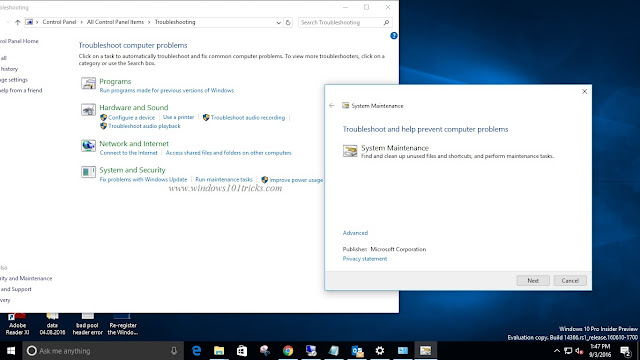The height and width of the screenshot is (360, 640).
Task: Show hidden system tray icons
Action: coord(557,351)
